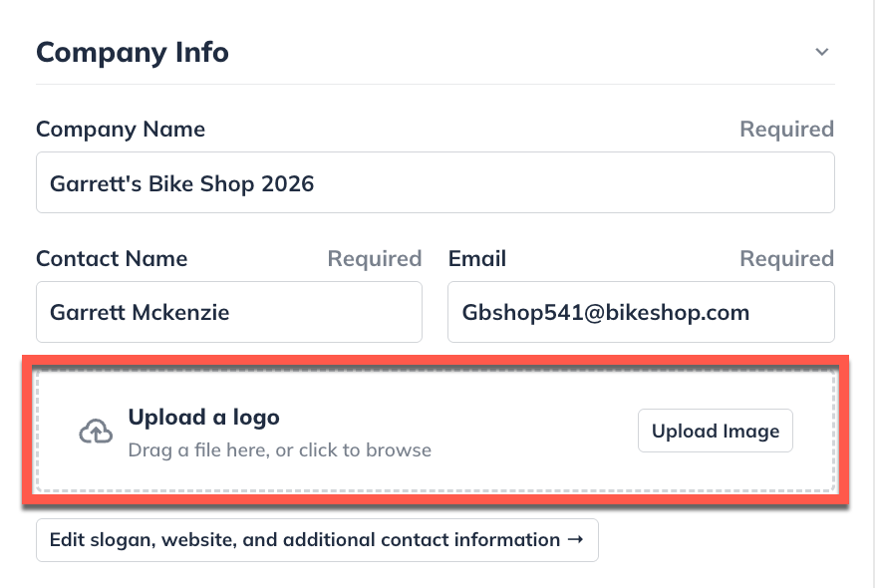Click Required label beside Contact Name
Screen dimensions: 875x588
pos(375,259)
